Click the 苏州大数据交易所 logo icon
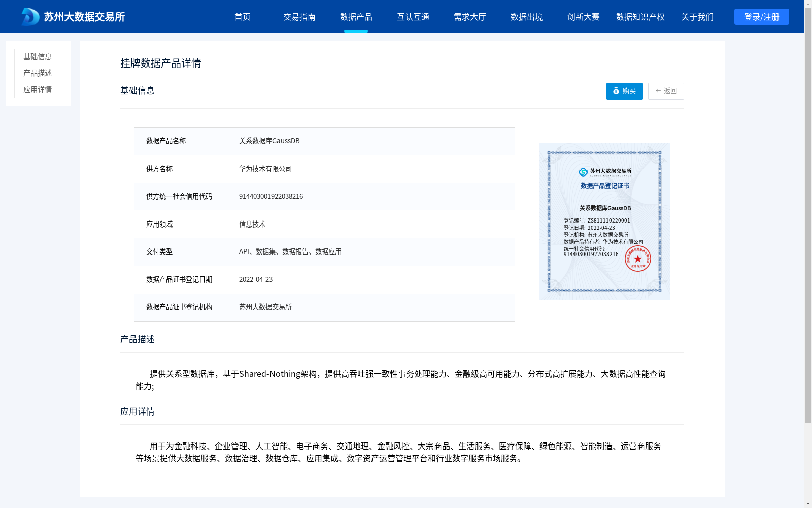812x508 pixels. pyautogui.click(x=30, y=17)
